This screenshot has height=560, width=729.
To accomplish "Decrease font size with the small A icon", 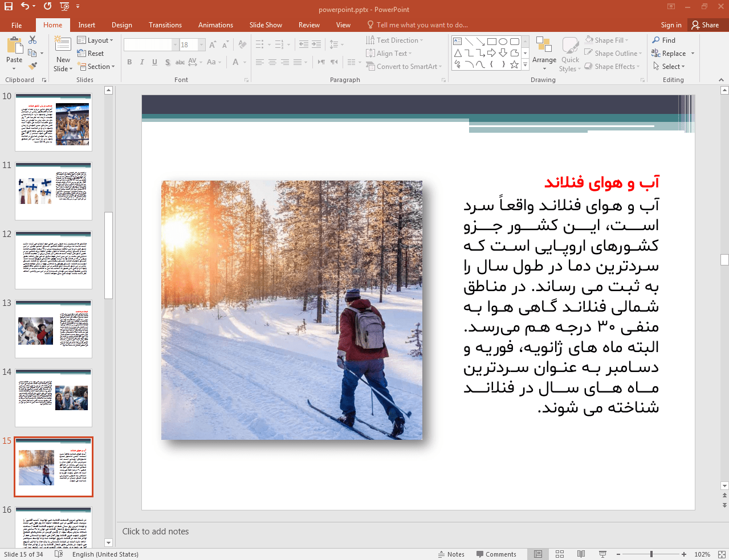I will 225,44.
